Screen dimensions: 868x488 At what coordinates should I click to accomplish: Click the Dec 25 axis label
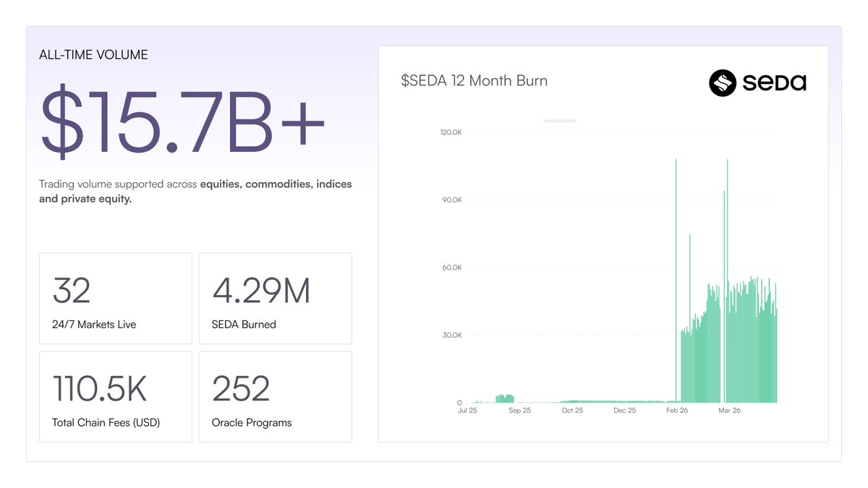(x=625, y=411)
